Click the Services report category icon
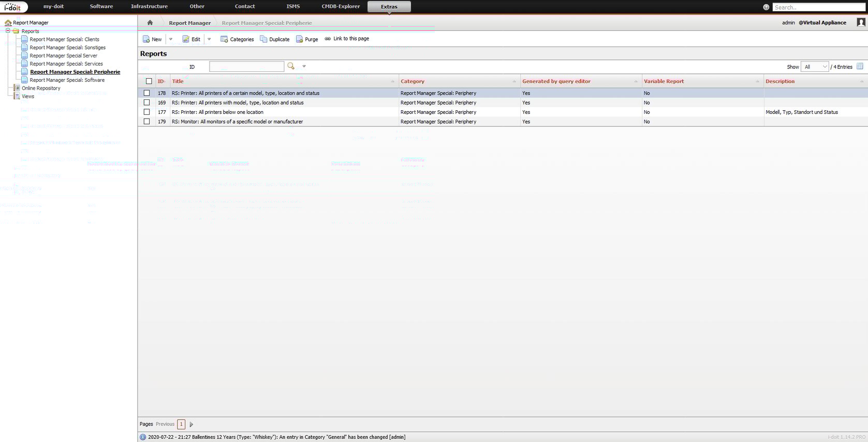 point(24,64)
